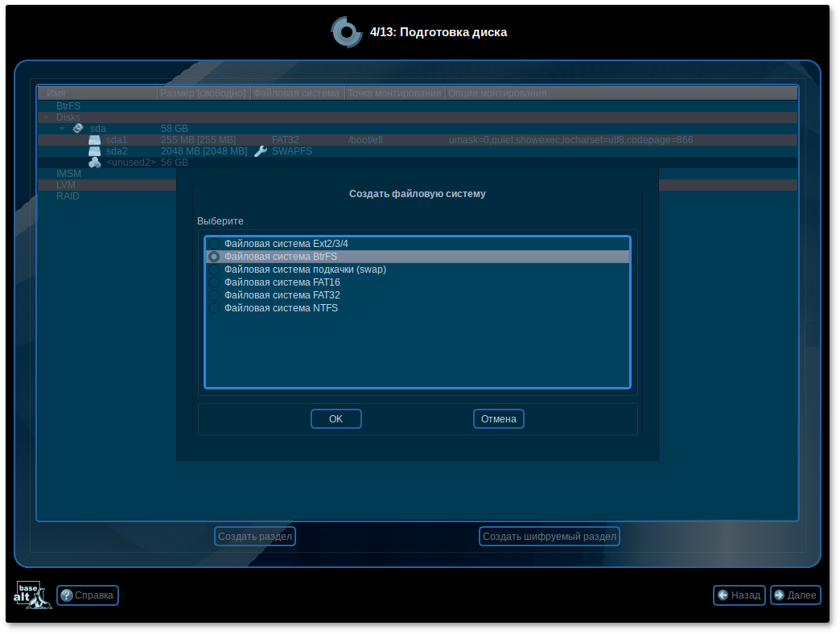The width and height of the screenshot is (840, 634).
Task: Choose the swap filesystem radio option
Action: coord(214,270)
